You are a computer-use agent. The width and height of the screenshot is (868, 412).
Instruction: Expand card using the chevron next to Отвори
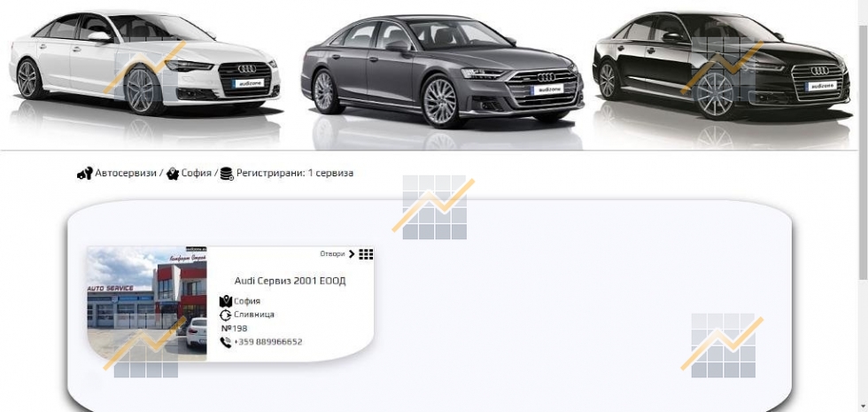[x=352, y=254]
